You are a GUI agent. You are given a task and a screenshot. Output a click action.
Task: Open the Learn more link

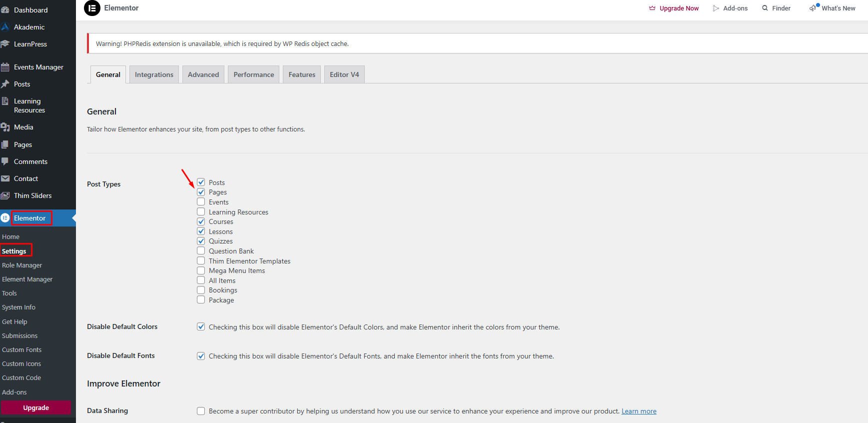click(639, 411)
